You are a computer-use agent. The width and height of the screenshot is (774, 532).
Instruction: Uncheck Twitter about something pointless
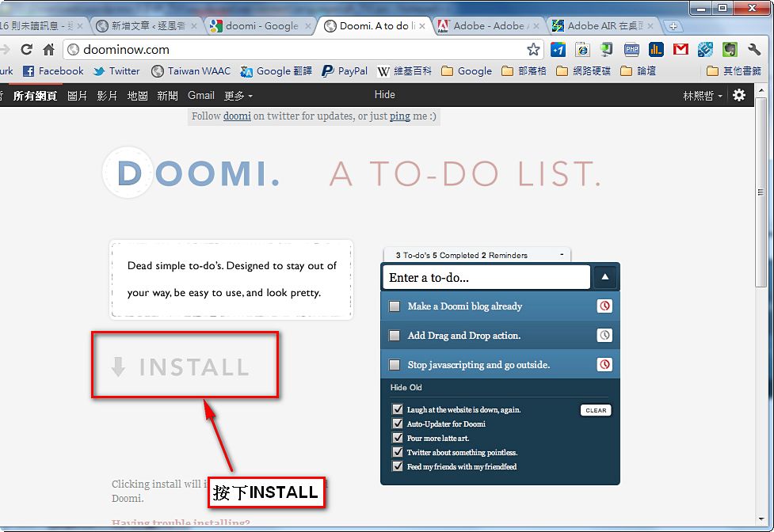click(x=398, y=452)
